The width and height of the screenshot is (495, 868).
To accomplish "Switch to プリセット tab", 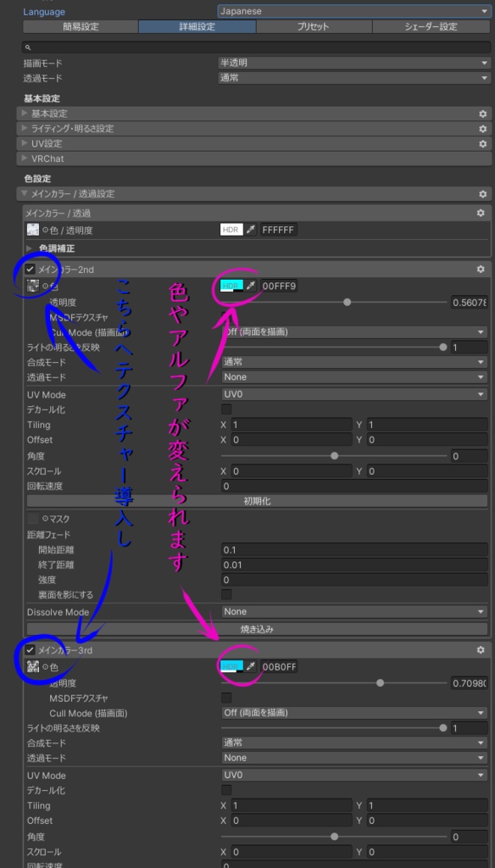I will (x=314, y=26).
